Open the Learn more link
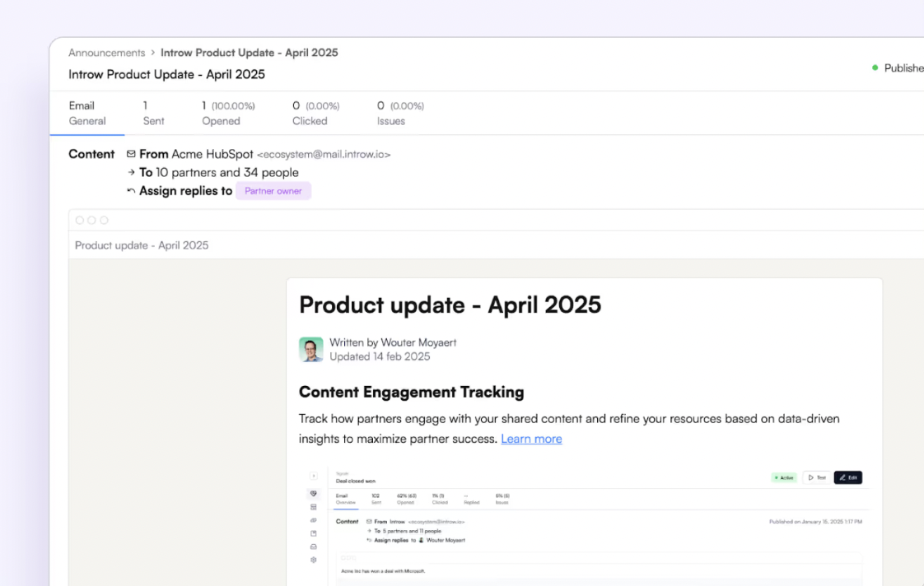Viewport: 924px width, 586px height. (x=531, y=439)
